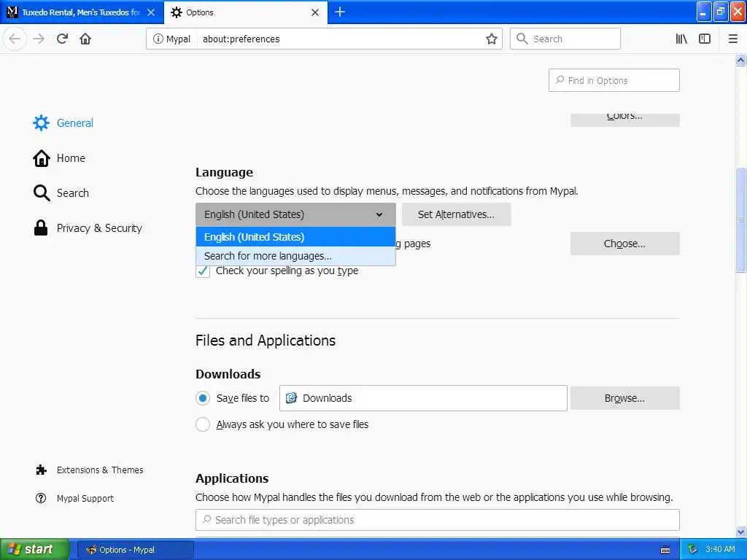The width and height of the screenshot is (747, 560).
Task: Open the Library icon in toolbar
Action: click(681, 39)
